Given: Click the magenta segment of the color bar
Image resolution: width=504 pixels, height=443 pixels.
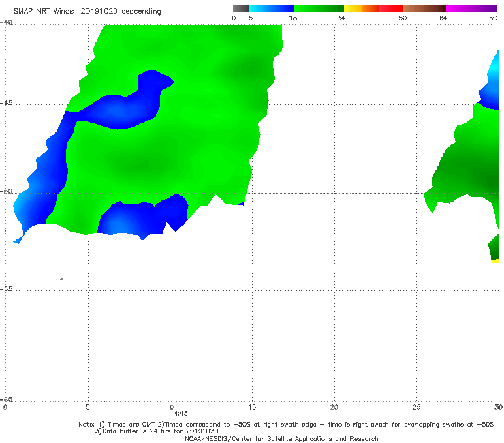Looking at the screenshot, I should click(471, 8).
